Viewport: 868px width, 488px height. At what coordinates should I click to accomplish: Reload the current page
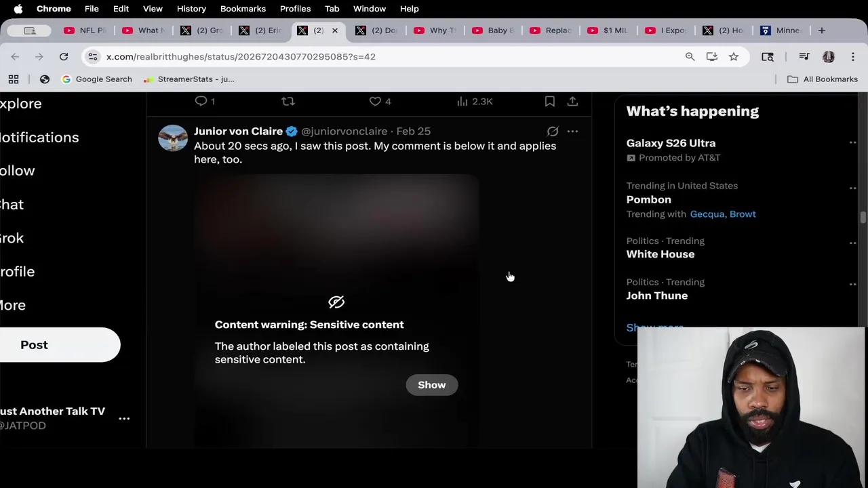pyautogui.click(x=64, y=57)
